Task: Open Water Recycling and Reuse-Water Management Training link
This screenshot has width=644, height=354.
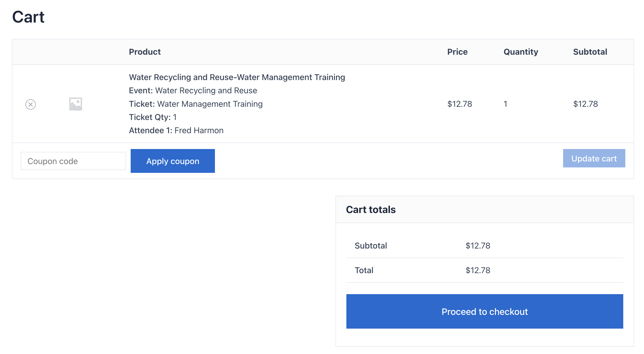Action: [237, 77]
